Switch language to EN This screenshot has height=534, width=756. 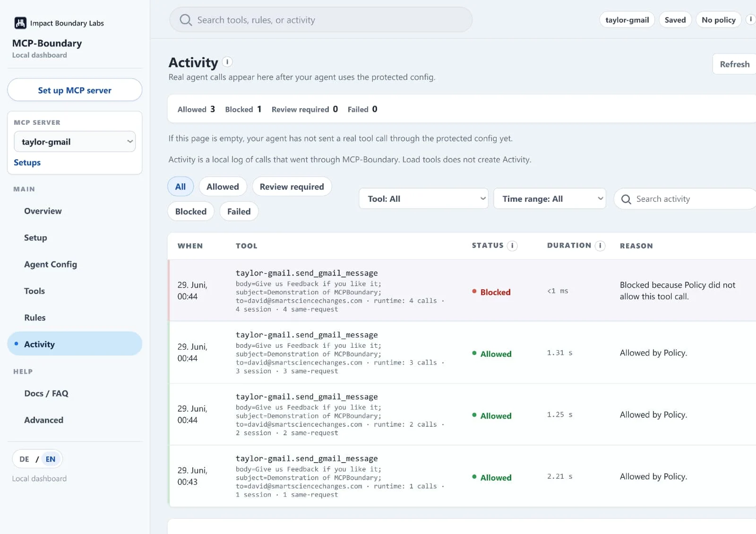point(51,459)
